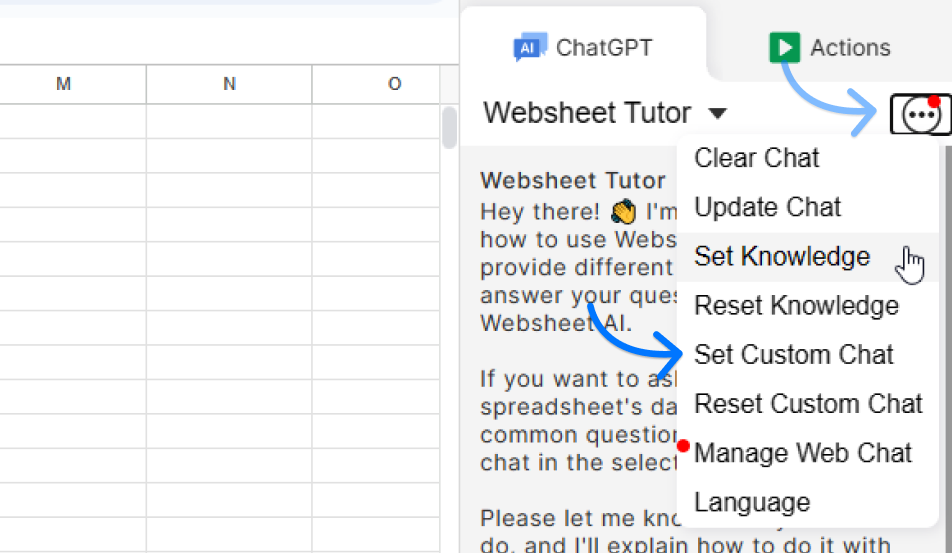Click the green Actions play icon

(785, 47)
